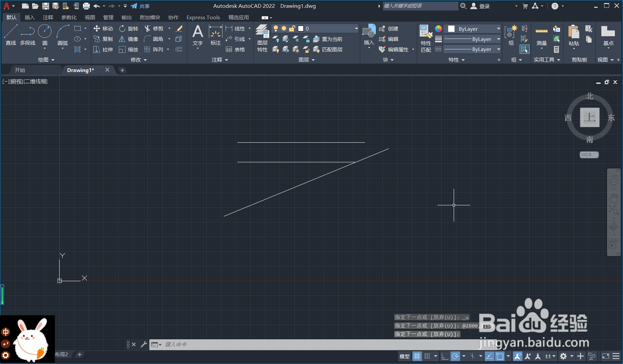
Task: Click 共享 (Share) button
Action: click(141, 6)
